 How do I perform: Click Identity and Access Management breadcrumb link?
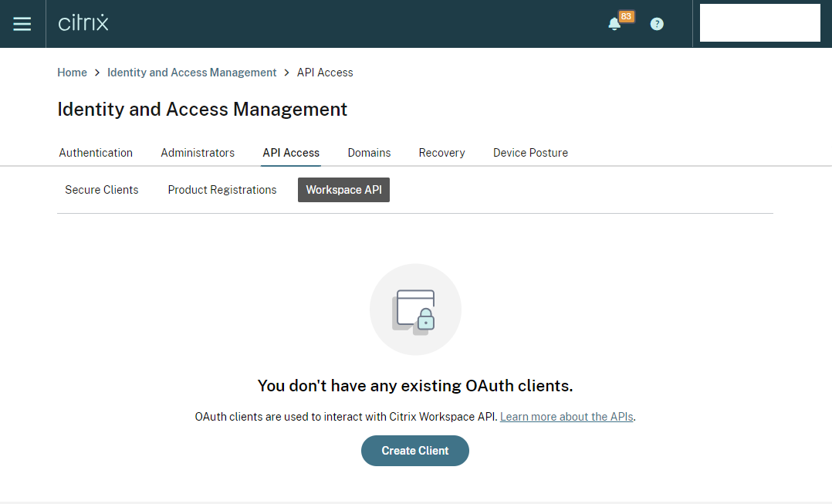(191, 73)
